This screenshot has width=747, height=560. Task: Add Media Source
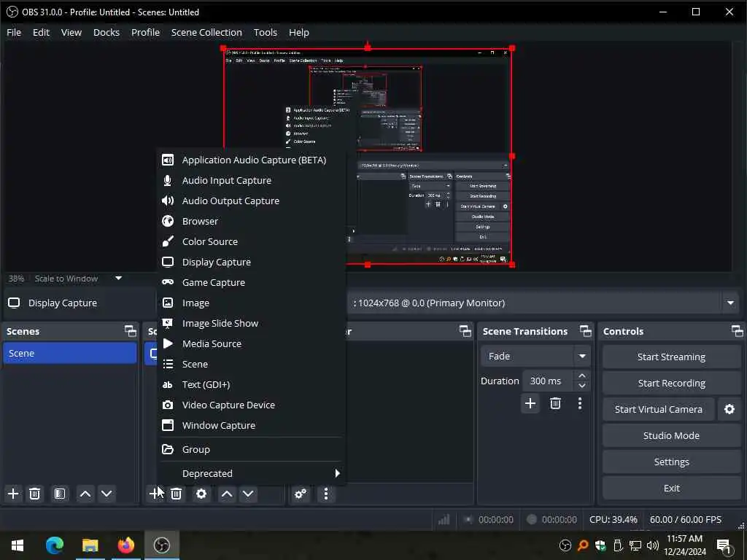click(251, 344)
